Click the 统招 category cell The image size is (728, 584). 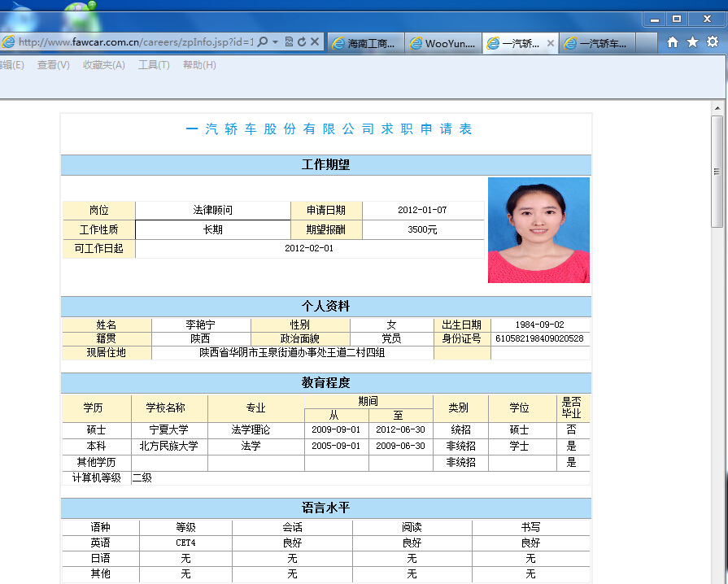coord(460,430)
